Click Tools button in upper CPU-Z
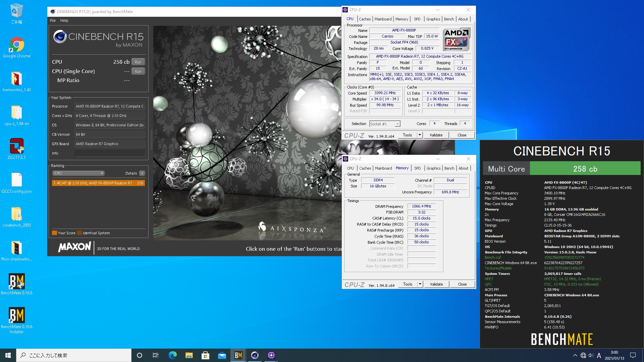Screen dimensions: 644x362 pos(407,135)
